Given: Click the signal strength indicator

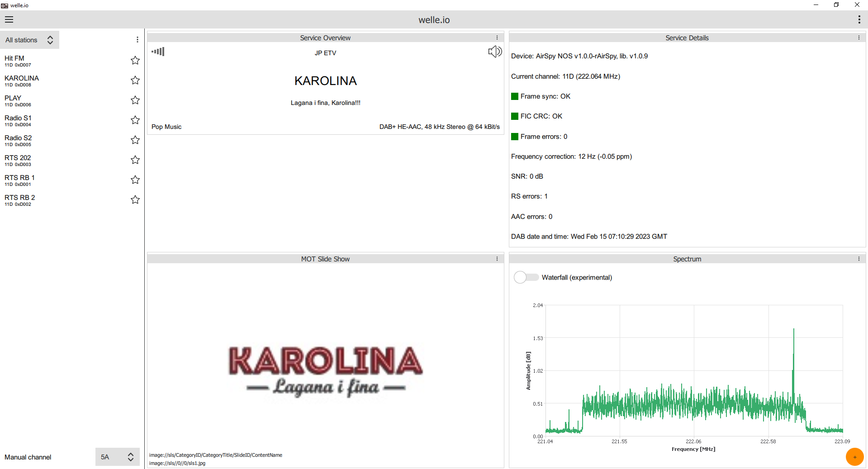Looking at the screenshot, I should 158,52.
